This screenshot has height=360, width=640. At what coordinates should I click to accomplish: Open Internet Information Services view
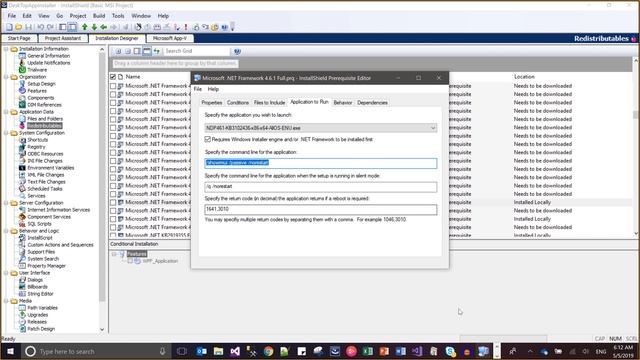tap(58, 210)
